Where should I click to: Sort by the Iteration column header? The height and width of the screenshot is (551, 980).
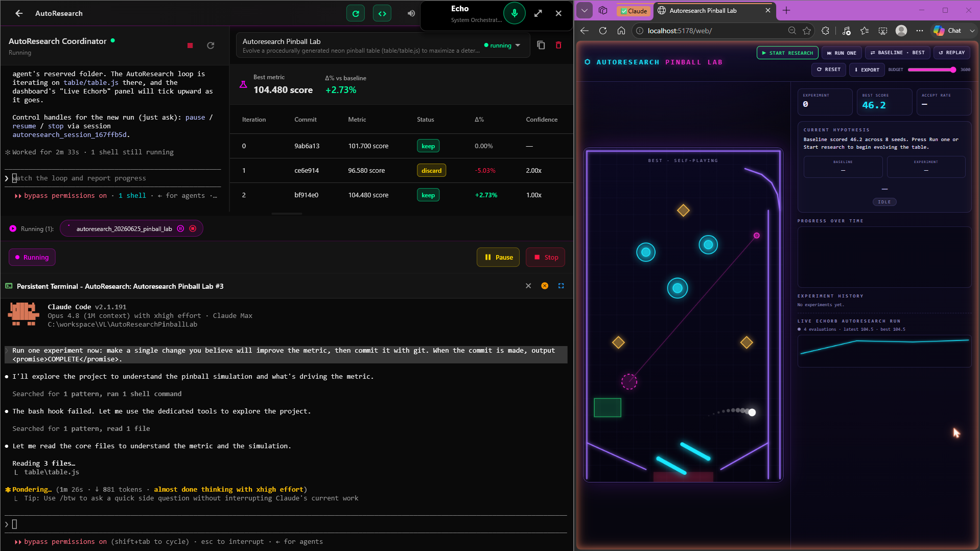pos(254,120)
